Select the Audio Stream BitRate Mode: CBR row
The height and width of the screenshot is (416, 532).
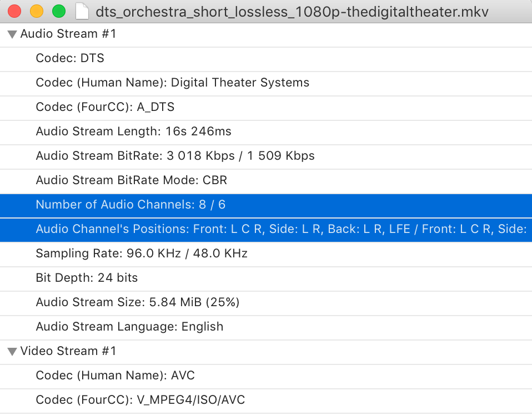coord(266,180)
